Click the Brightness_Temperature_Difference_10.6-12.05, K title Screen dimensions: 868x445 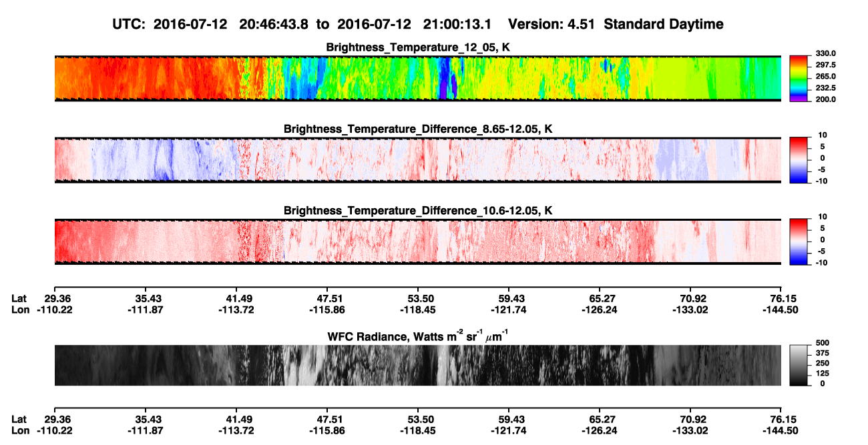[x=418, y=210]
